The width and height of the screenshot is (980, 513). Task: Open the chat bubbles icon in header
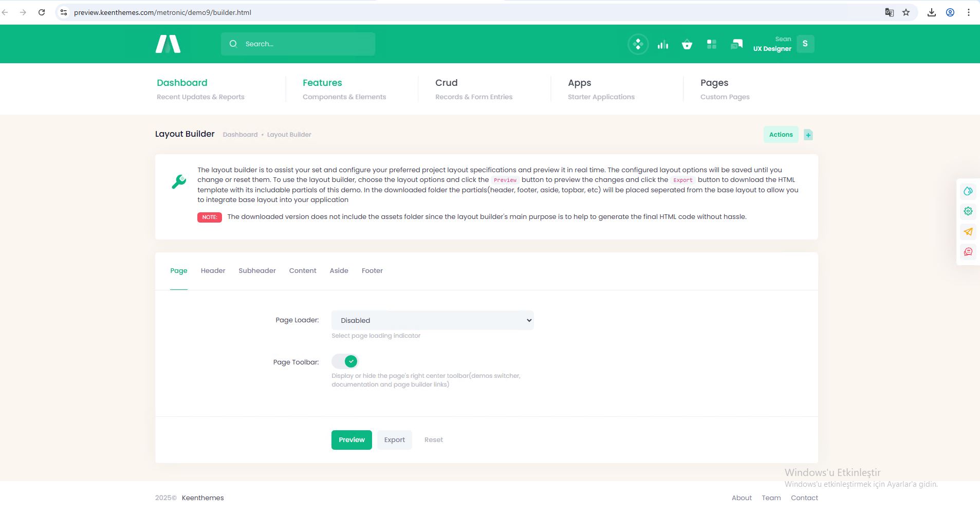click(736, 45)
